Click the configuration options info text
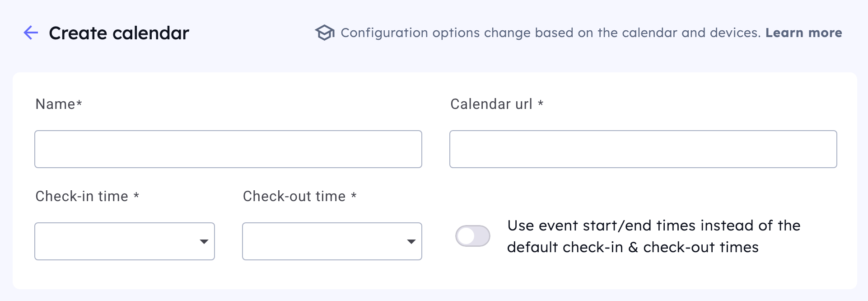This screenshot has height=301, width=868. tap(550, 33)
